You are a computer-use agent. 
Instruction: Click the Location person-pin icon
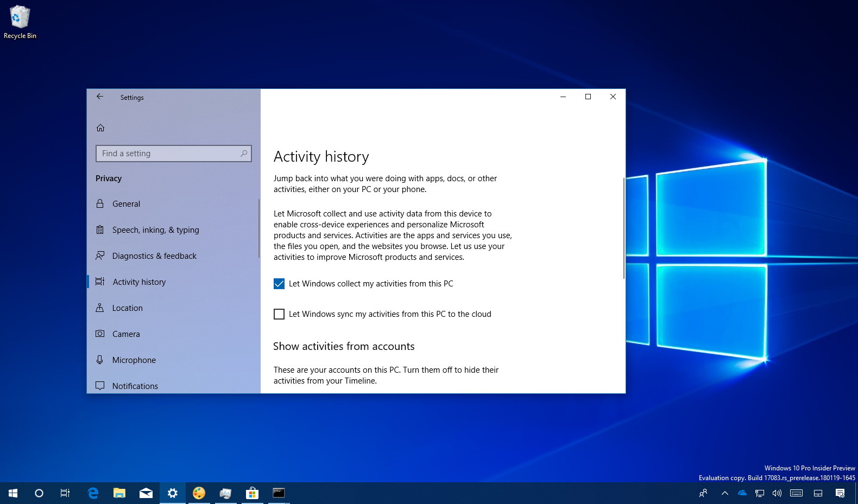100,308
